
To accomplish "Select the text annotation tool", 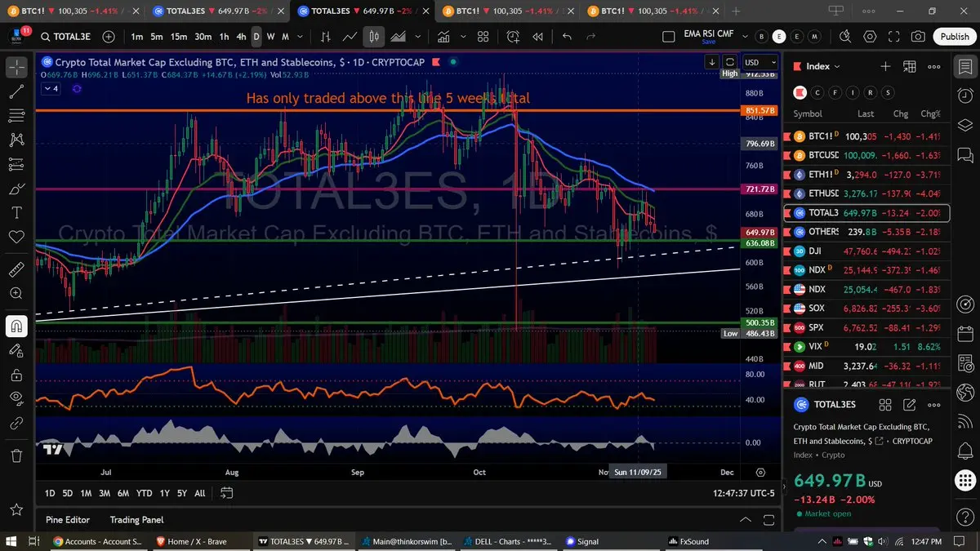I will click(x=16, y=212).
